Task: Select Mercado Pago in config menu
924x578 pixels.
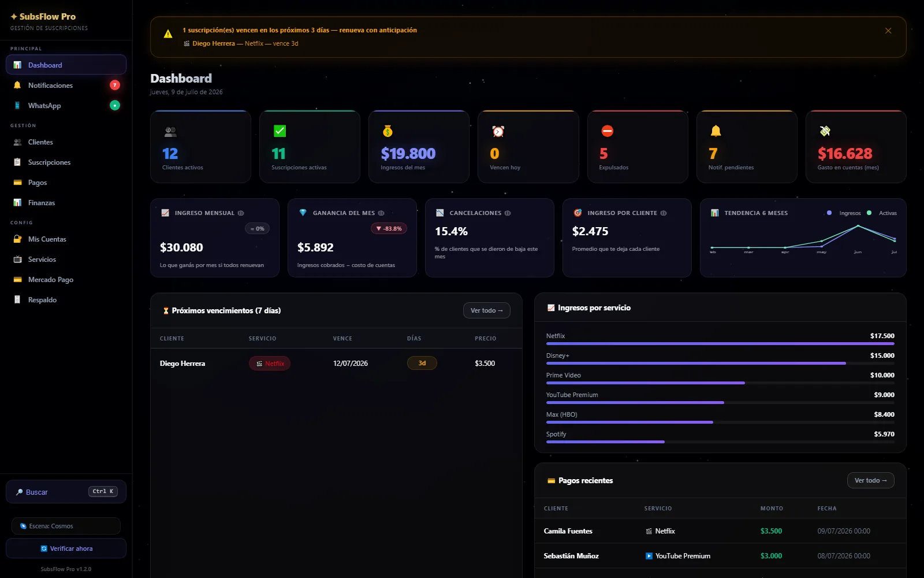Action: (x=66, y=279)
